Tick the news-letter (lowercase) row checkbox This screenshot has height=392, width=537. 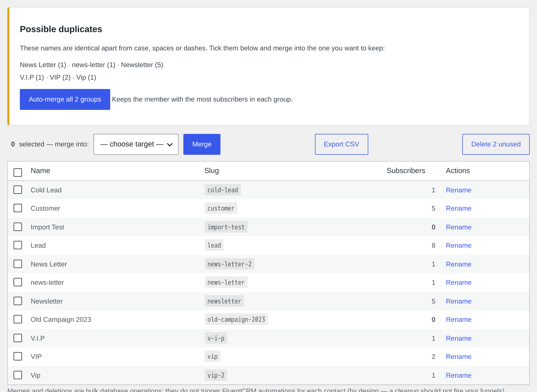pos(18,282)
